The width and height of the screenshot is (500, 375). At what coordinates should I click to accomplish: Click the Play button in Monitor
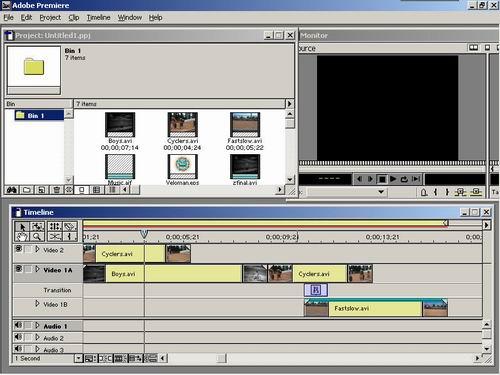click(393, 179)
